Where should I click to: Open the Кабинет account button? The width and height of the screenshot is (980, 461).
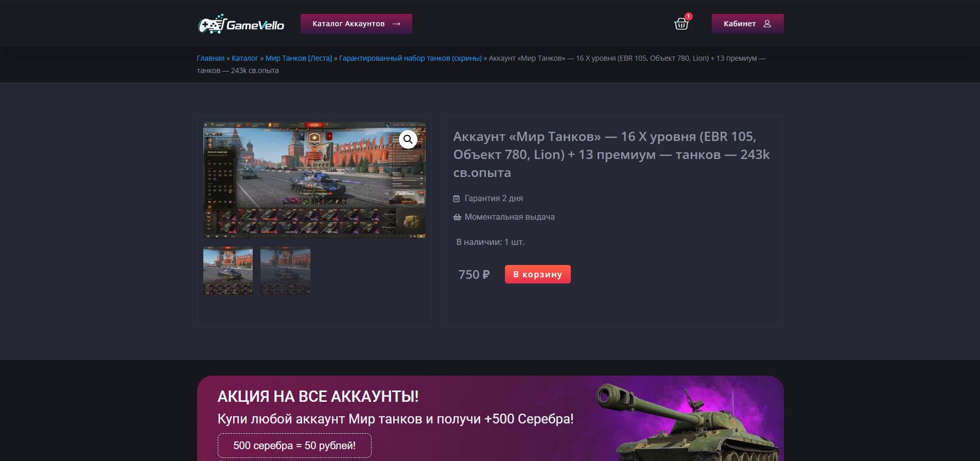click(x=747, y=24)
